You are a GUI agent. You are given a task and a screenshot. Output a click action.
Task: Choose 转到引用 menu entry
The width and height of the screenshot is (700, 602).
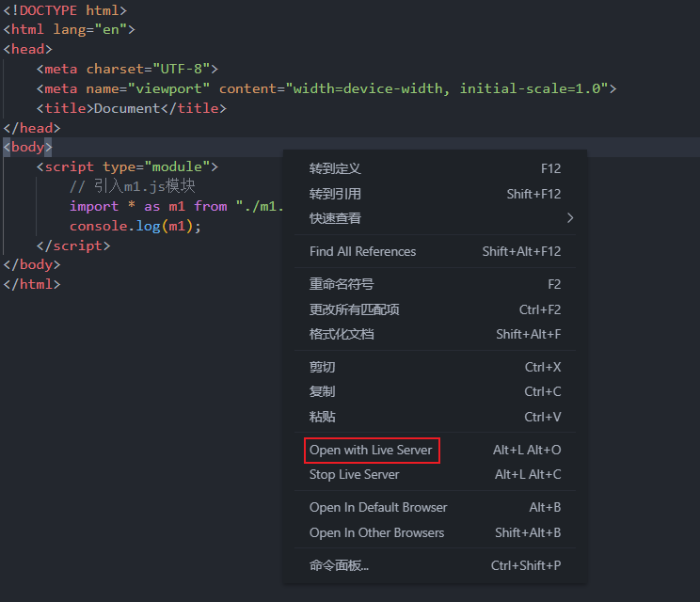coord(335,194)
